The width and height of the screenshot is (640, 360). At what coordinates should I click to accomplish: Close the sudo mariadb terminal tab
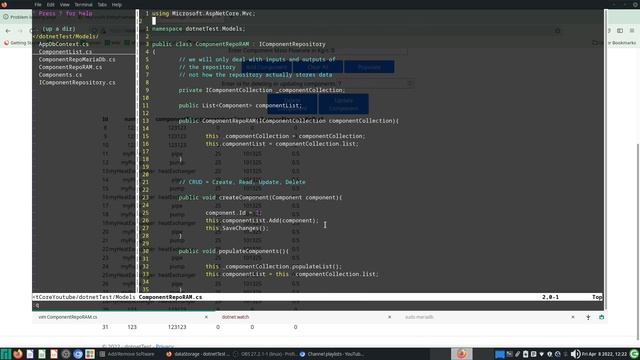coord(573,317)
